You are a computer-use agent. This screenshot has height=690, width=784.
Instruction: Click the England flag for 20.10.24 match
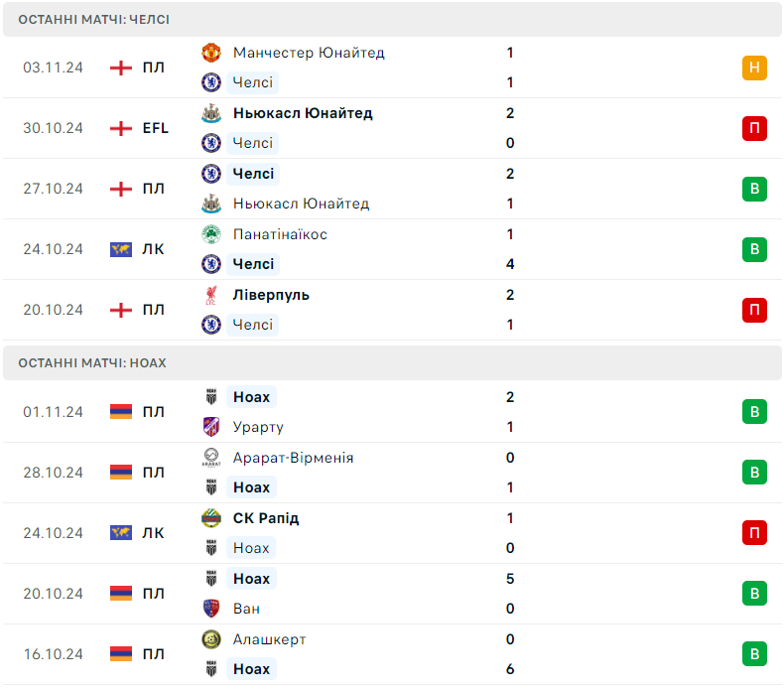point(121,310)
